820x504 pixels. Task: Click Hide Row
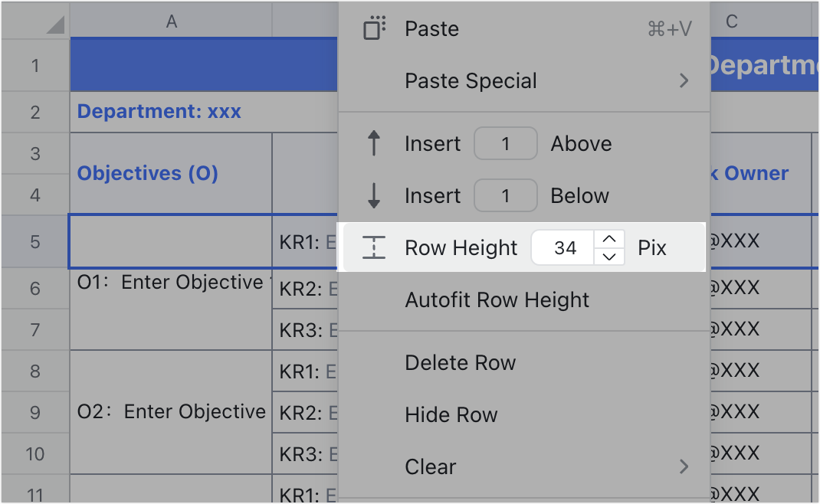[451, 414]
